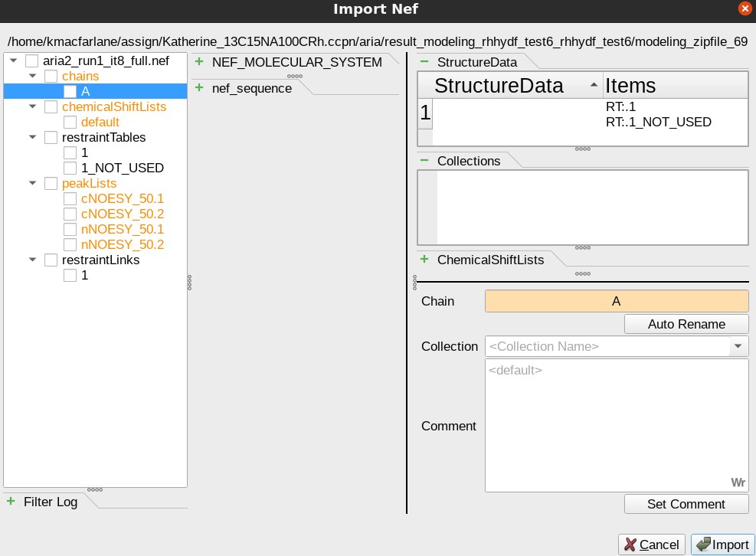Select the nef_sequence tab label
756x556 pixels.
[252, 88]
